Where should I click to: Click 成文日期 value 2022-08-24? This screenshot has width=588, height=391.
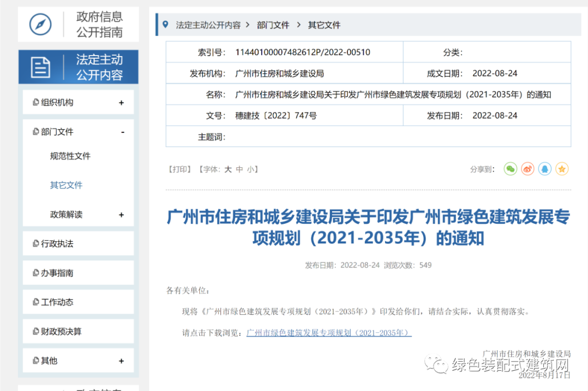pyautogui.click(x=494, y=74)
